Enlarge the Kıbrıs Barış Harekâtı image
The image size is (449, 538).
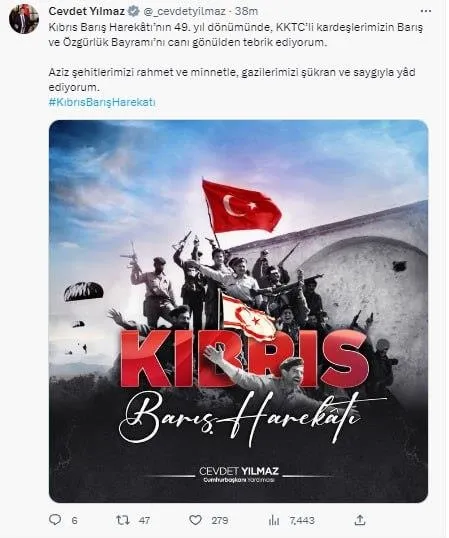pos(238,311)
